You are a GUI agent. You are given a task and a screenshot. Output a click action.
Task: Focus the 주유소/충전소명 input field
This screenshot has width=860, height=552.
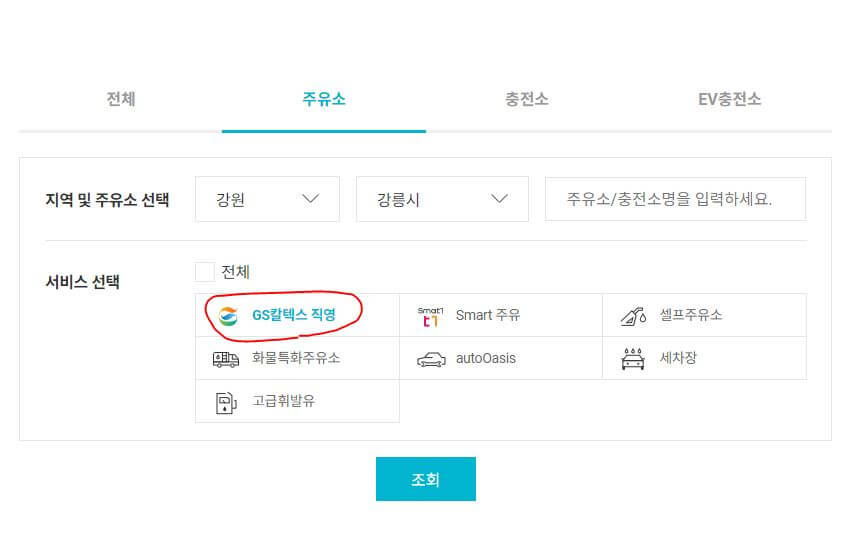click(675, 199)
